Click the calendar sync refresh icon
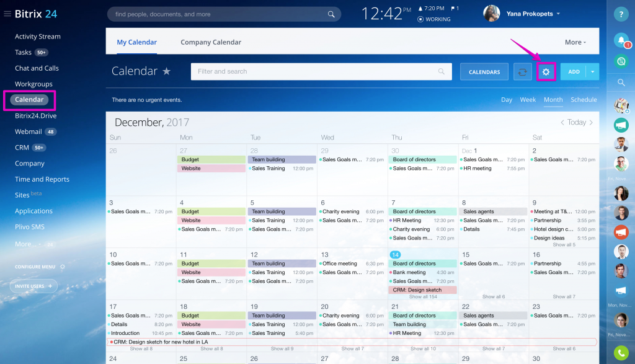This screenshot has height=364, width=635. [522, 72]
